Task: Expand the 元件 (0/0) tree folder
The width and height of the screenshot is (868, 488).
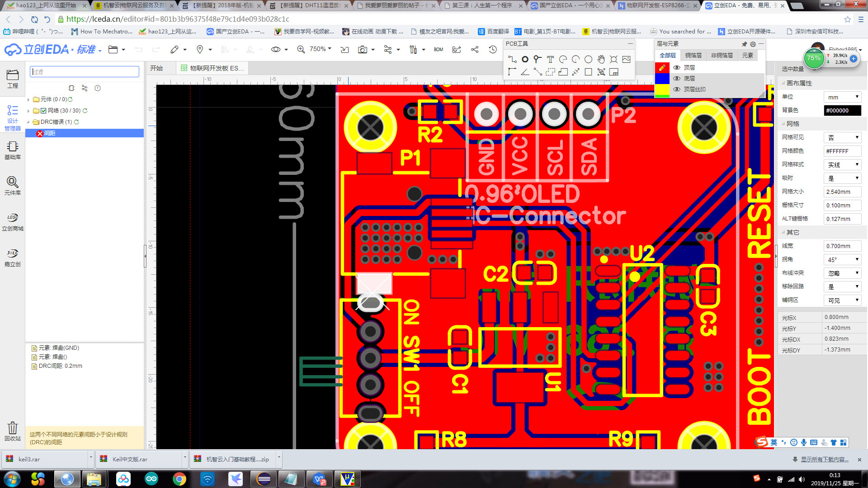Action: tap(28, 99)
